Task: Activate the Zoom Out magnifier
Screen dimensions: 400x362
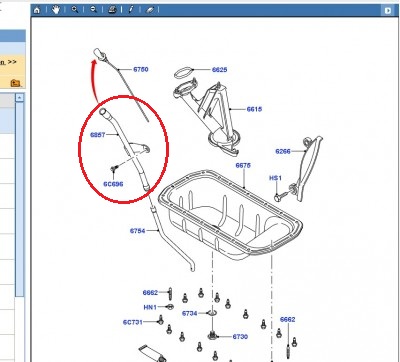Action: click(x=93, y=10)
